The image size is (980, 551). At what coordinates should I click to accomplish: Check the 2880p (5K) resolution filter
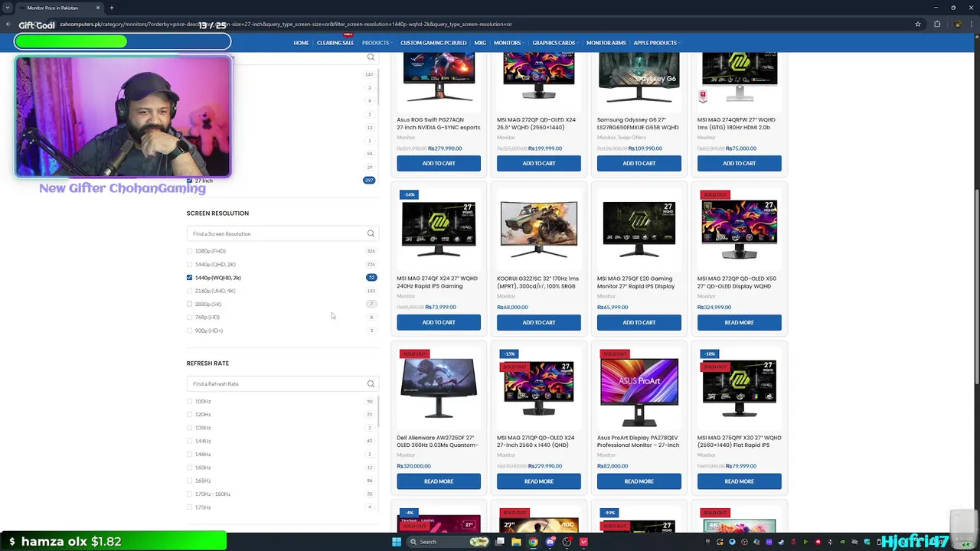pyautogui.click(x=189, y=304)
